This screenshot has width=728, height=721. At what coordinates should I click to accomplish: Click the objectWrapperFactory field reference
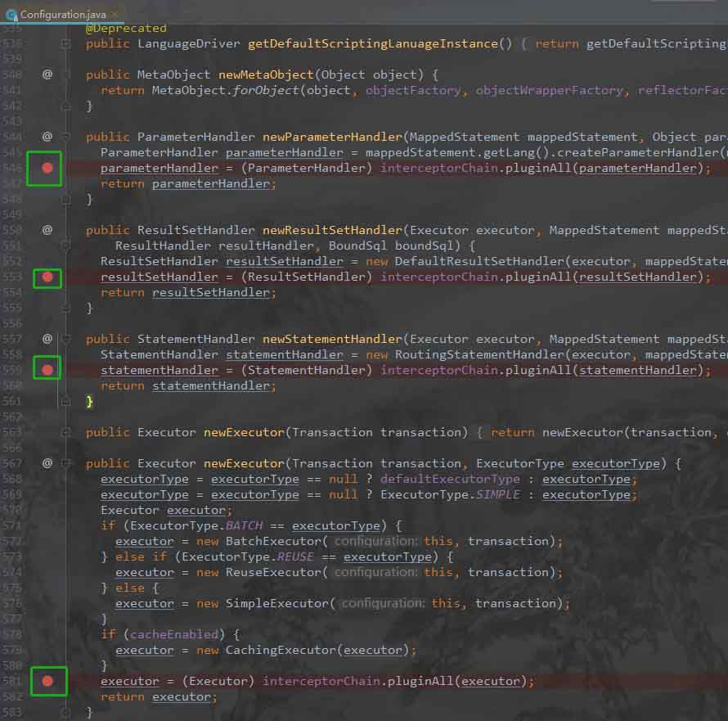click(x=549, y=90)
